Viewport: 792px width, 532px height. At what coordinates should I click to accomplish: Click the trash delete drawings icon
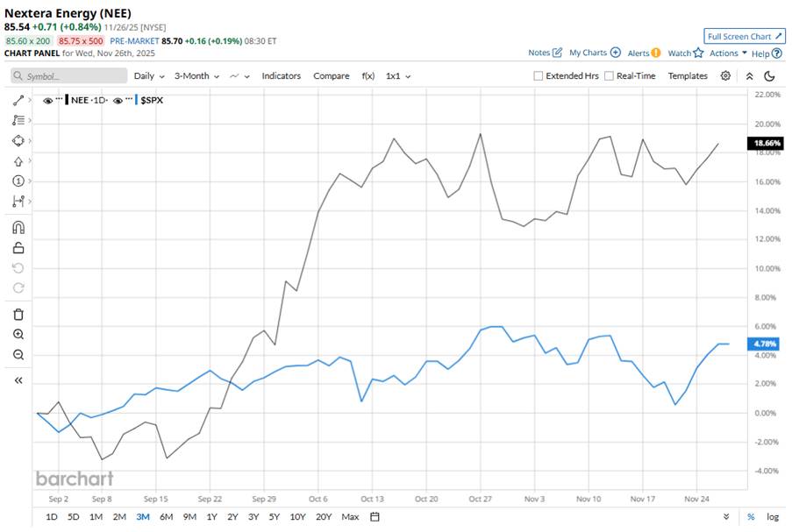pos(18,314)
